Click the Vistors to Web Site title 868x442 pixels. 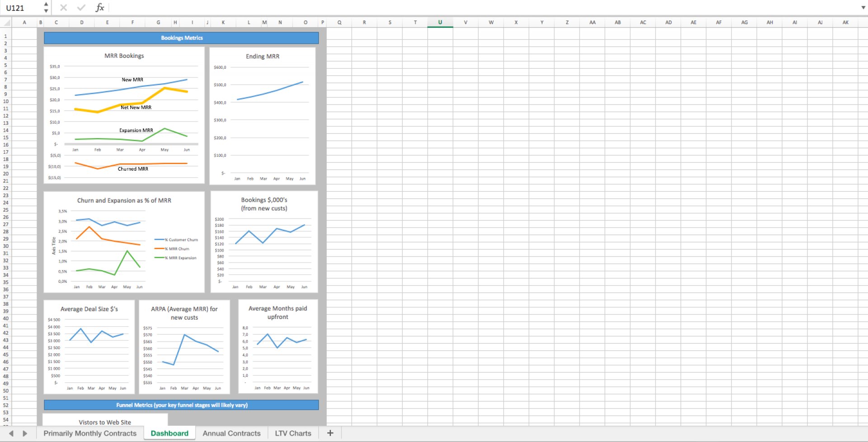[x=105, y=422]
